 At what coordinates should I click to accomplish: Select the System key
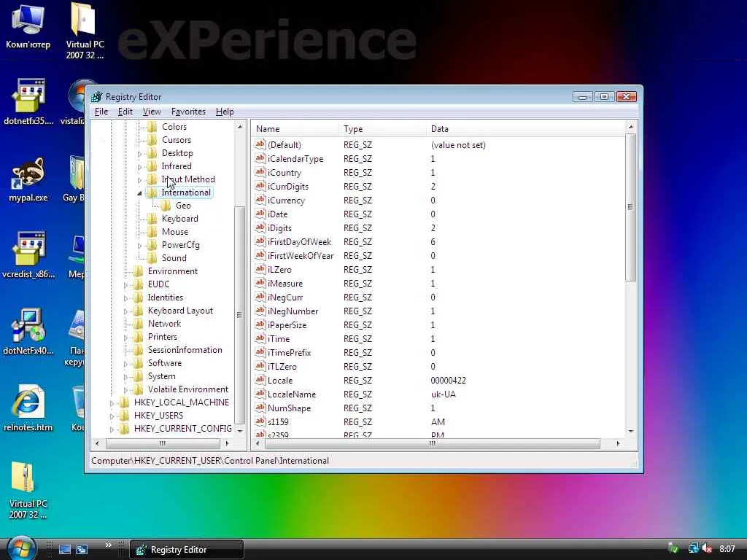coord(161,376)
